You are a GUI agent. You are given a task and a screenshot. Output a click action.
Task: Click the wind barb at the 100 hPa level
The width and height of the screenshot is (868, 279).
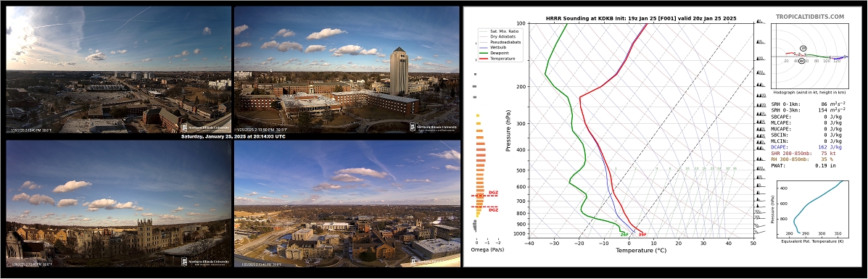pyautogui.click(x=761, y=22)
